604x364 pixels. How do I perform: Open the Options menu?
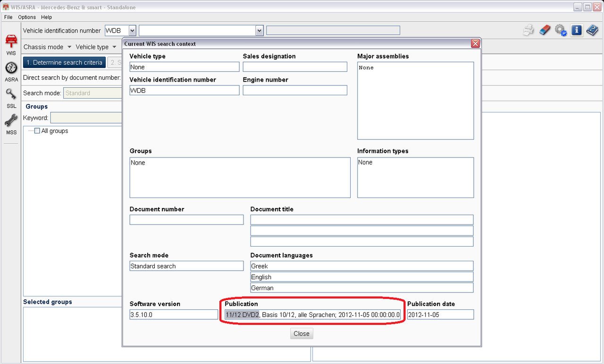coord(27,17)
